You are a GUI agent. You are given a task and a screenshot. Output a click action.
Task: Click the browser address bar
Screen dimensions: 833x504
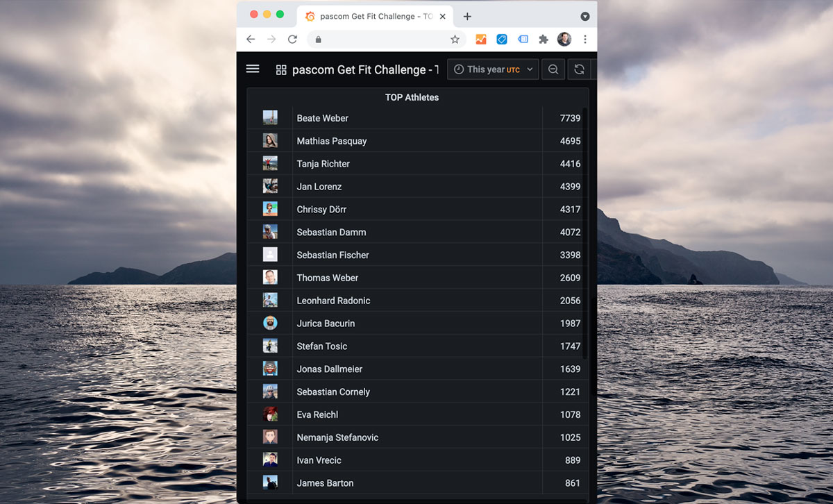[x=387, y=40]
